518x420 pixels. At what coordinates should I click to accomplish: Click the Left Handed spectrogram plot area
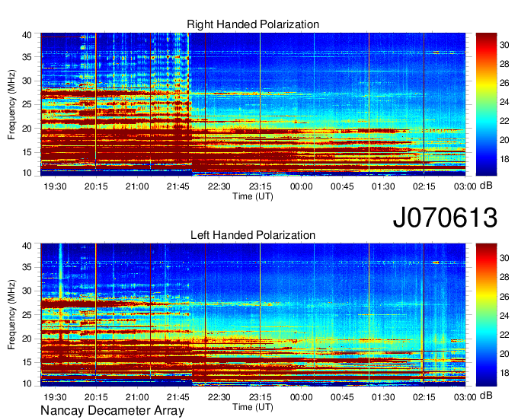[253, 315]
